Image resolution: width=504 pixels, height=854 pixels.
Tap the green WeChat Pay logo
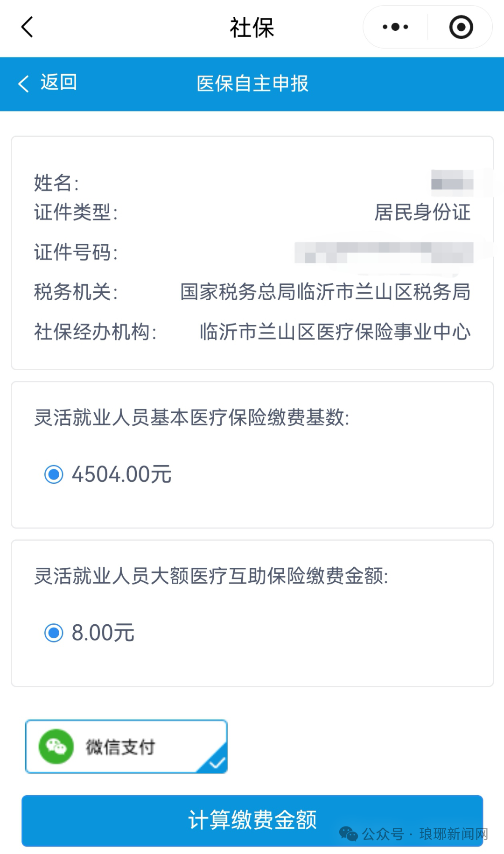pos(56,747)
